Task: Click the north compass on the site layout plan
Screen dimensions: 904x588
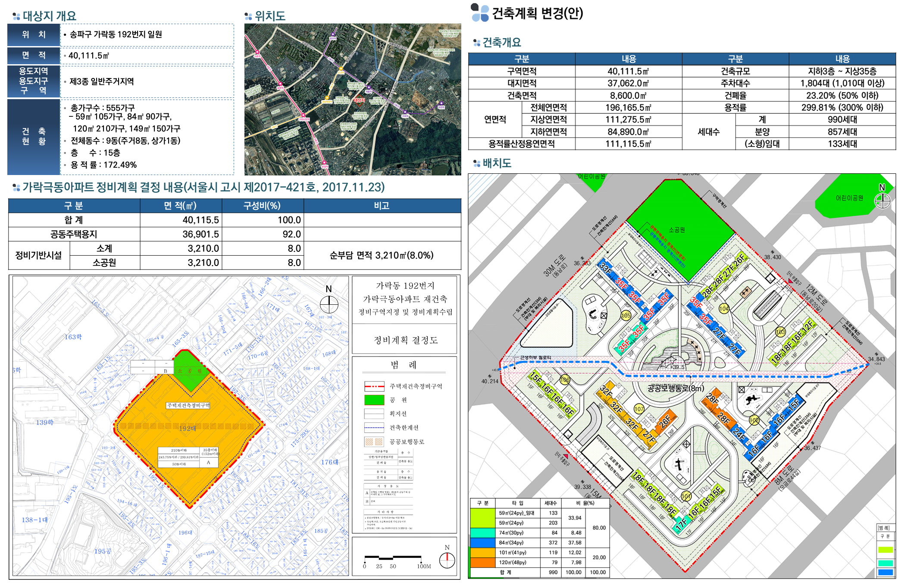Action: 882,200
